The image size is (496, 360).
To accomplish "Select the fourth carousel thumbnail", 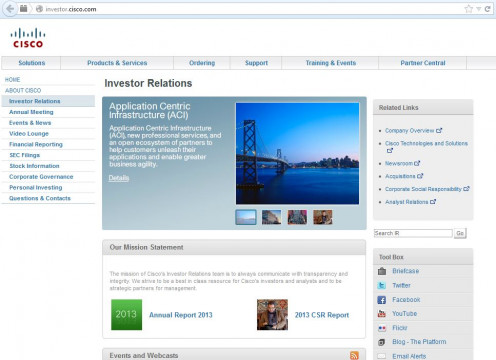I will pos(323,217).
